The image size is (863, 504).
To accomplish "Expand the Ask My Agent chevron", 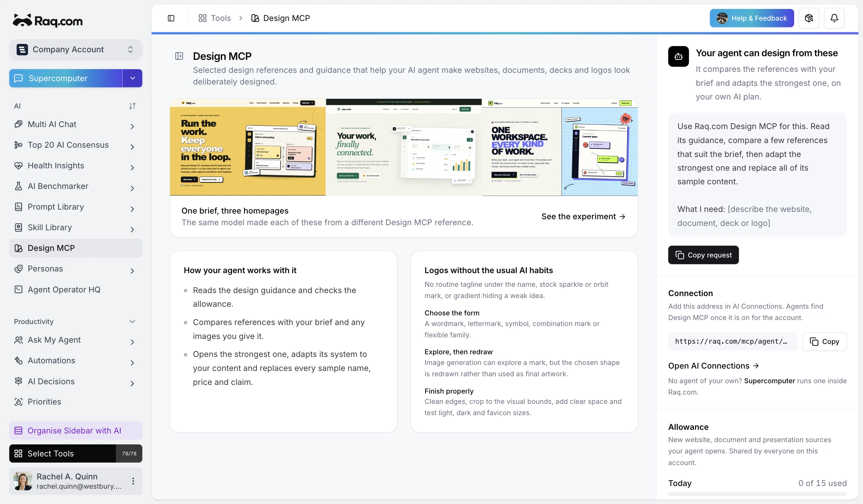I will coord(132,342).
